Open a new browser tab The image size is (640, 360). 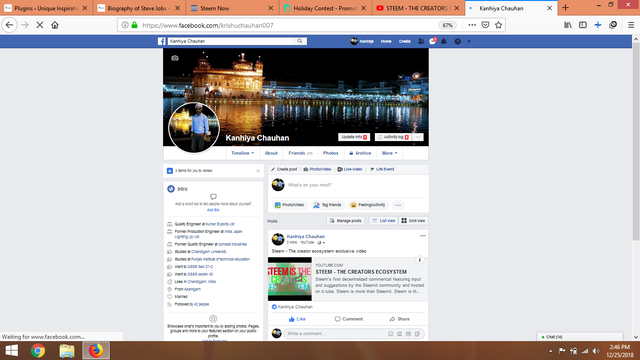[565, 8]
